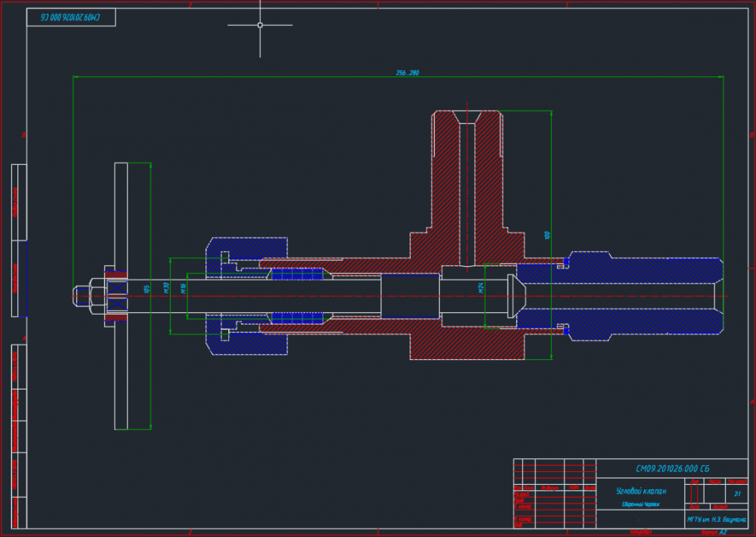Click the 'Угловой клапан' title text
Screen dimensions: 756x537
(x=641, y=491)
